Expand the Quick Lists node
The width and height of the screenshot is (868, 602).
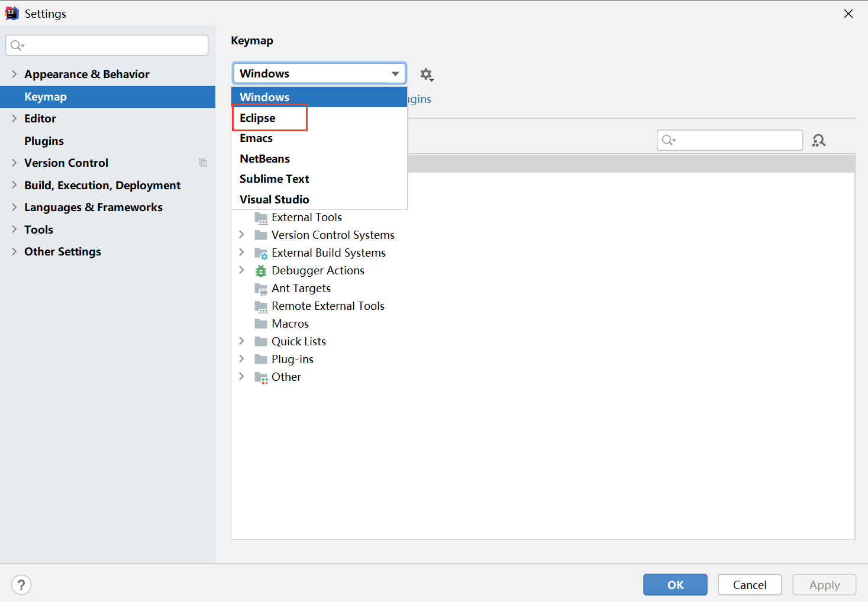point(241,341)
